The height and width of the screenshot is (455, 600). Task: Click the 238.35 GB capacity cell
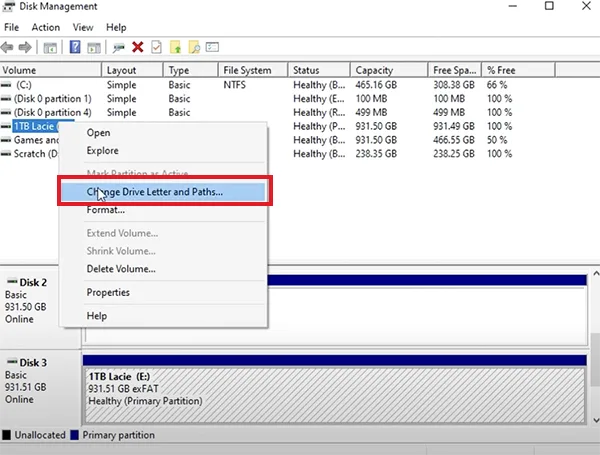[x=376, y=153]
